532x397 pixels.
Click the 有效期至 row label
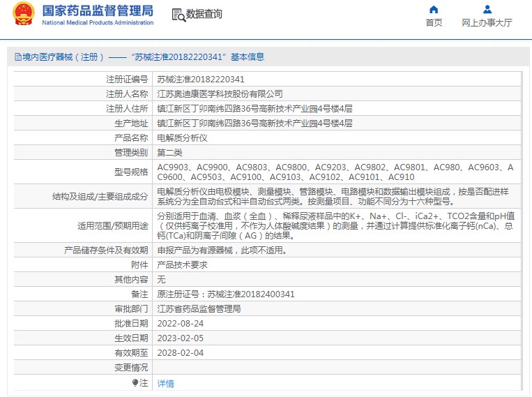(131, 353)
